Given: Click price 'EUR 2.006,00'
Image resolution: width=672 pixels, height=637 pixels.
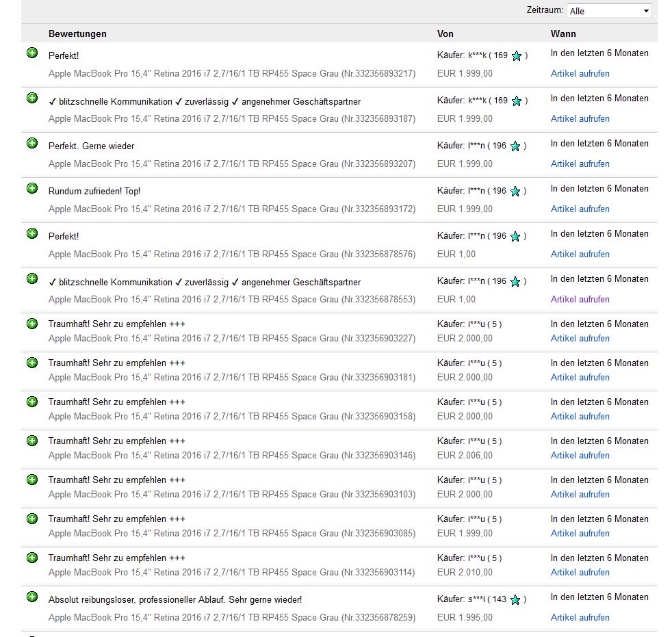Looking at the screenshot, I should (x=465, y=456).
